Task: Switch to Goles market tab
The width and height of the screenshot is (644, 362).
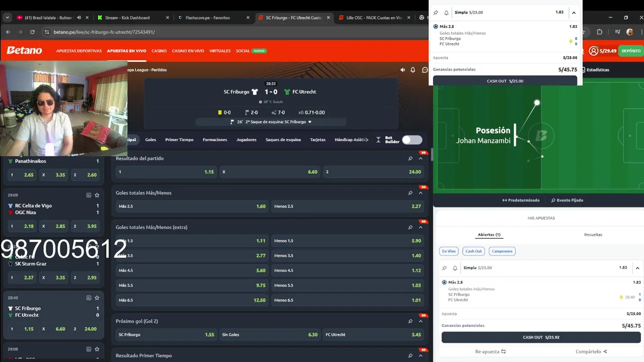Action: [150, 140]
